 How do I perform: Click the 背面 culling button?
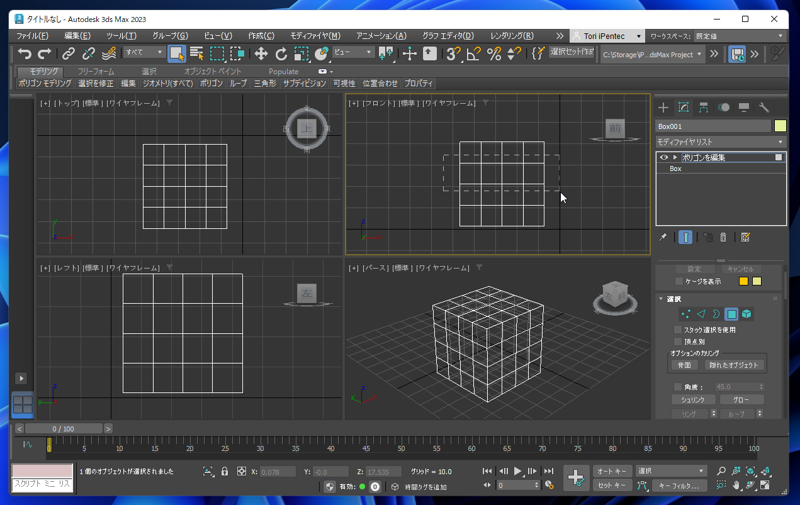[684, 365]
